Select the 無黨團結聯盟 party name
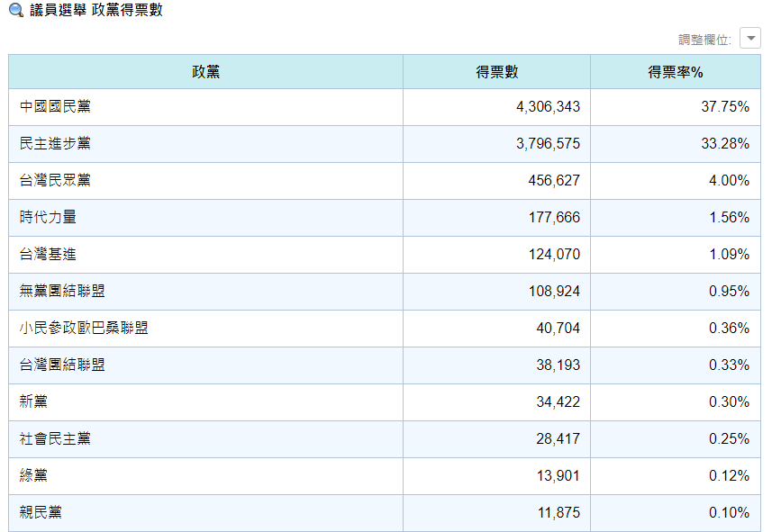 (62, 291)
